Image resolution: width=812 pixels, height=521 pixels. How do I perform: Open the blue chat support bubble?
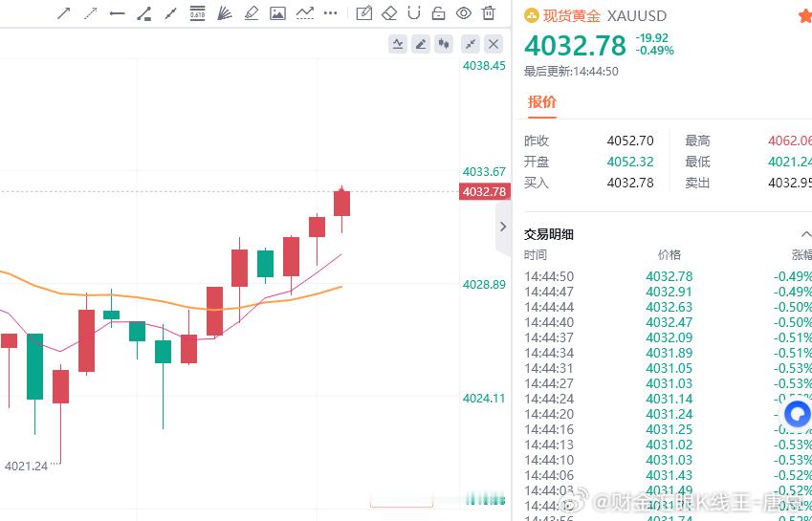coord(798,414)
